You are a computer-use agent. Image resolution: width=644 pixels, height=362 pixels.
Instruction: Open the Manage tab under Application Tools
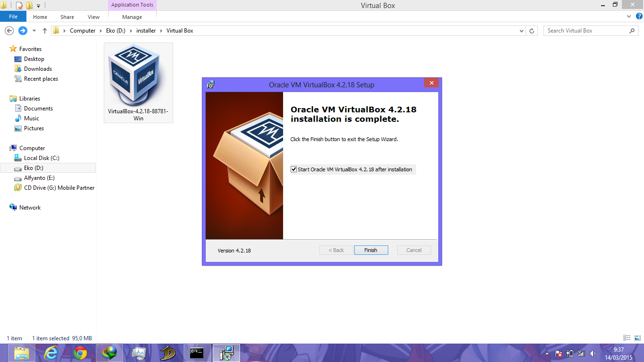pyautogui.click(x=132, y=17)
